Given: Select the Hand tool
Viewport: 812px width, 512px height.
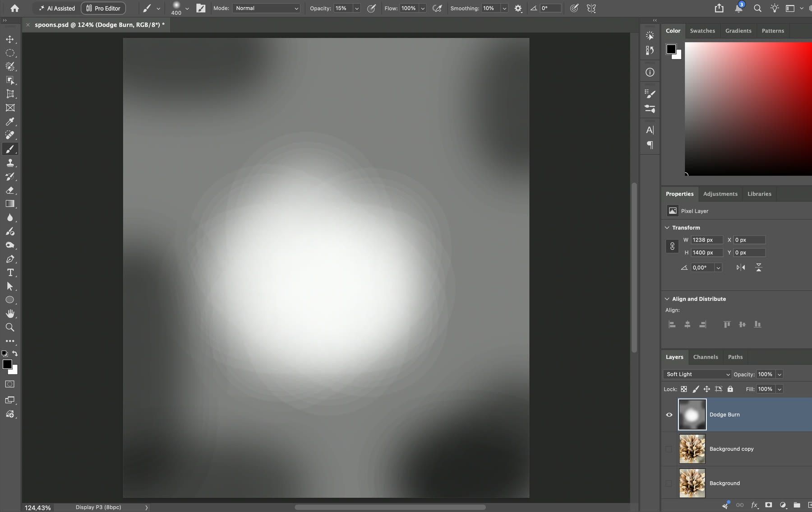Looking at the screenshot, I should pyautogui.click(x=10, y=313).
